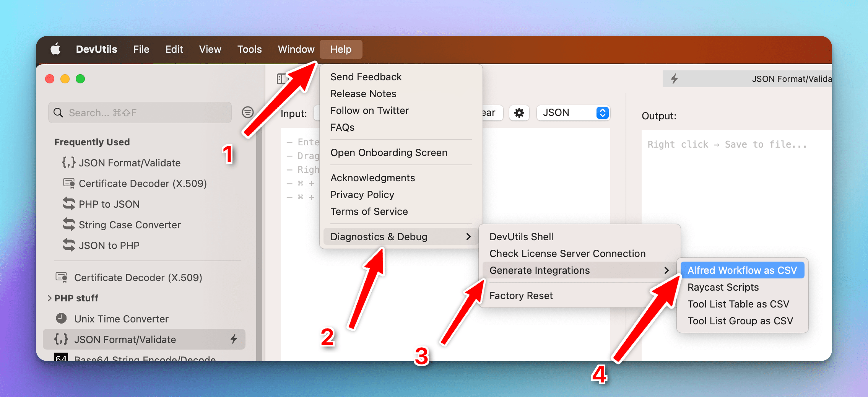Export Tool List Table as CSV
Image resolution: width=868 pixels, height=397 pixels.
738,304
